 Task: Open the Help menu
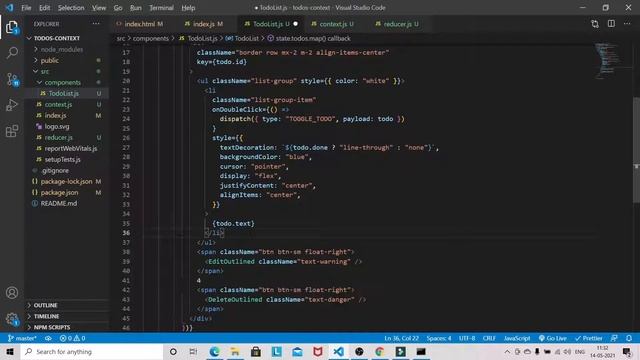point(188,8)
